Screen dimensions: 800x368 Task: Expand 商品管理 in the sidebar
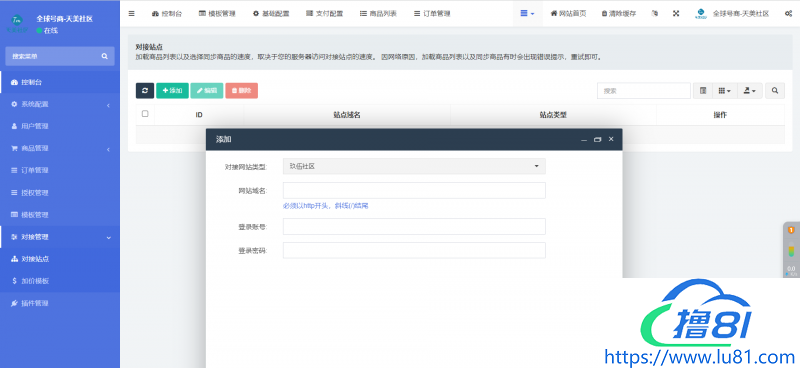tap(60, 149)
